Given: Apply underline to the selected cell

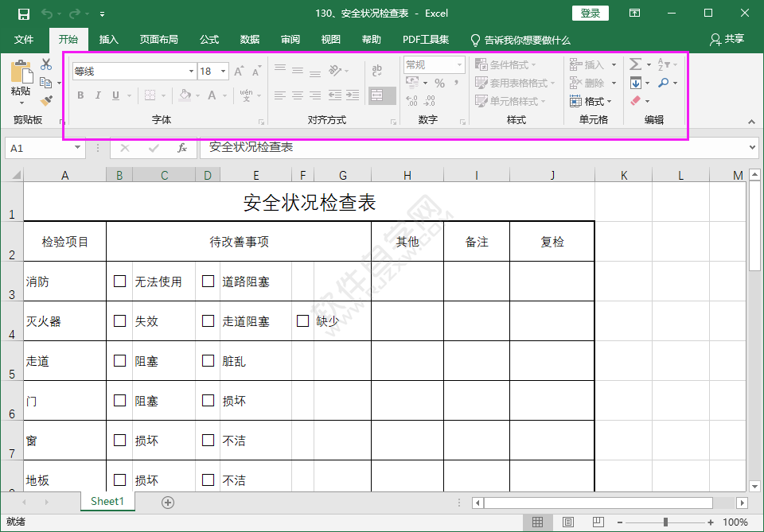Looking at the screenshot, I should (114, 95).
